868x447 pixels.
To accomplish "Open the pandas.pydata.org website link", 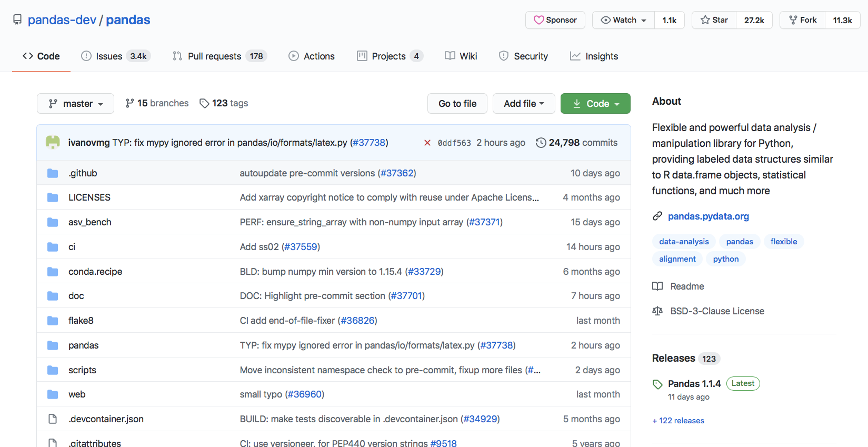I will tap(709, 216).
